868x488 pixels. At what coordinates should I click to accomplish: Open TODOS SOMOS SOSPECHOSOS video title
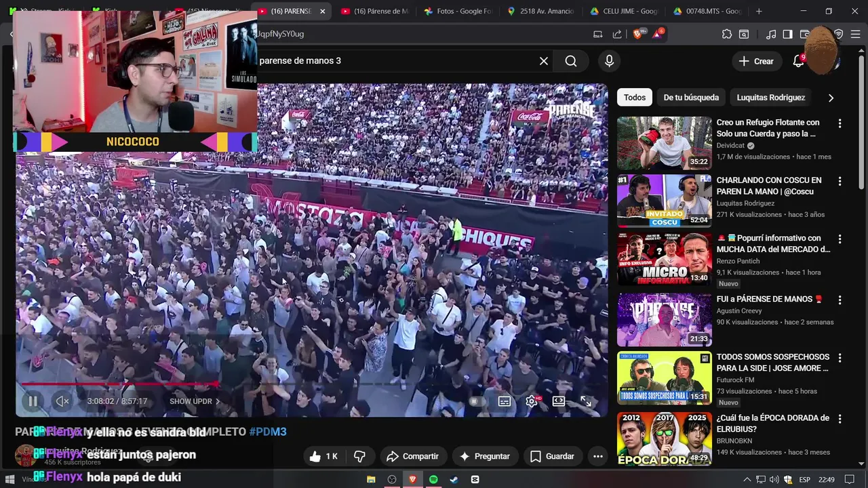(773, 362)
